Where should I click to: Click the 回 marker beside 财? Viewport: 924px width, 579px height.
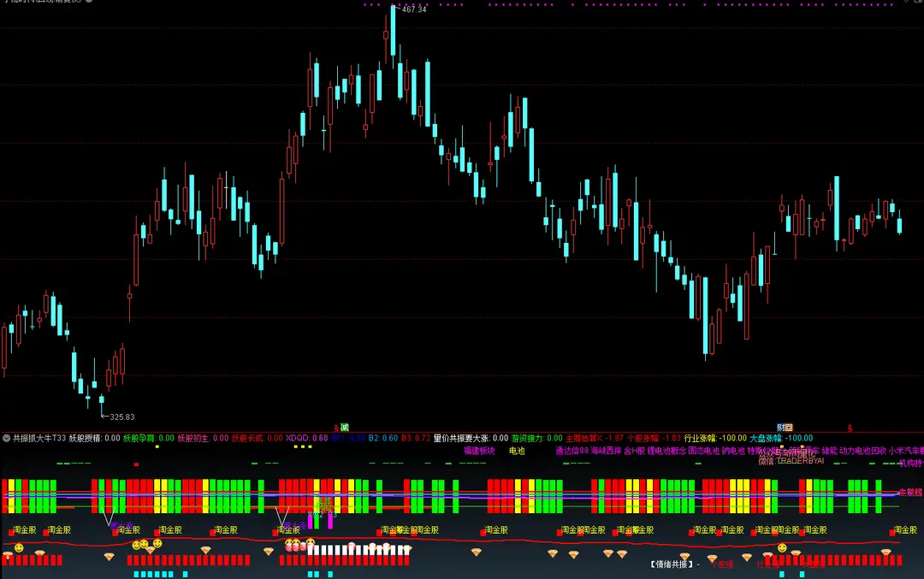coord(789,428)
